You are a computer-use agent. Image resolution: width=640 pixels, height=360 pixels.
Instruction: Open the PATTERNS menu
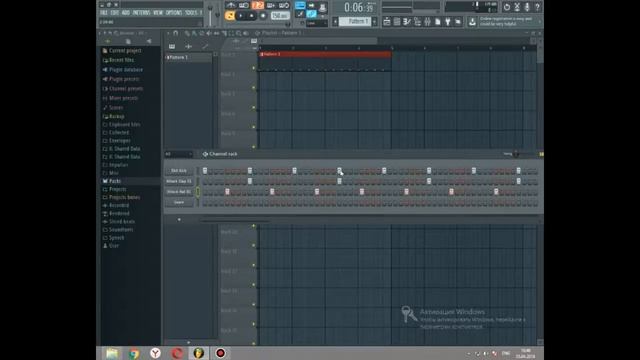point(142,13)
